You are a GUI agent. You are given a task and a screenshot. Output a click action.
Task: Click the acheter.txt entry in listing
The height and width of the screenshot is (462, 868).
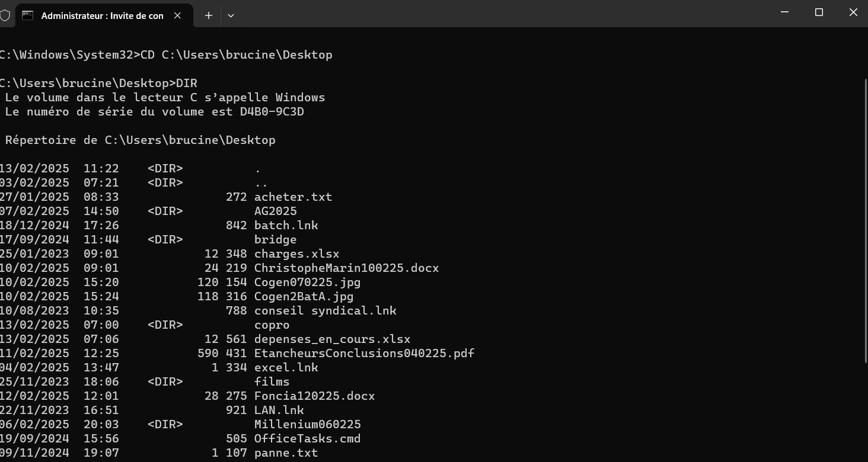point(293,197)
